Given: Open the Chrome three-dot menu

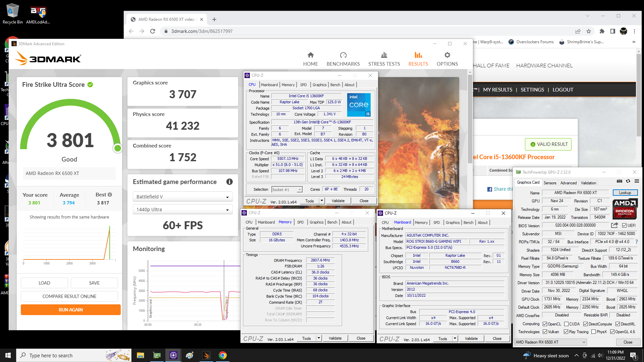Looking at the screenshot, I should [634, 31].
